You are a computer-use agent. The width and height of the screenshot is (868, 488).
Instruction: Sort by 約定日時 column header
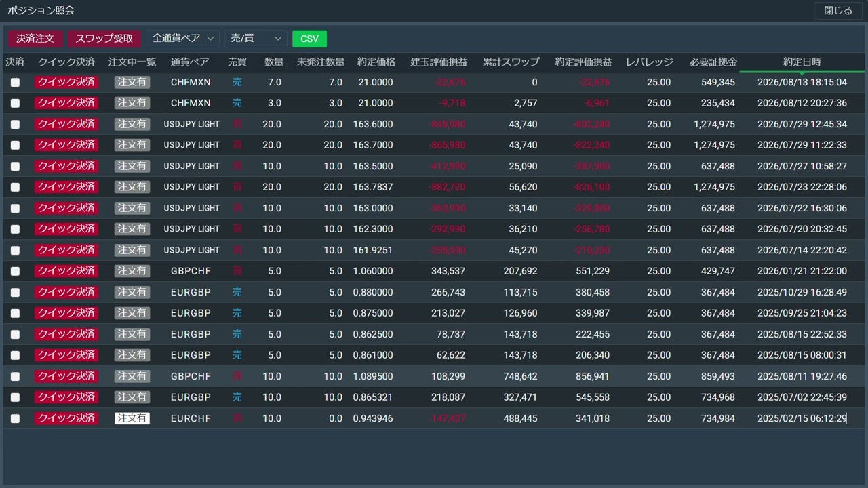[802, 62]
